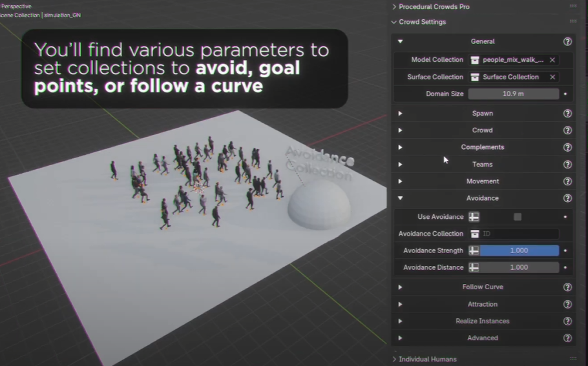Click the help icon beside General
588x366 pixels.
(x=567, y=41)
